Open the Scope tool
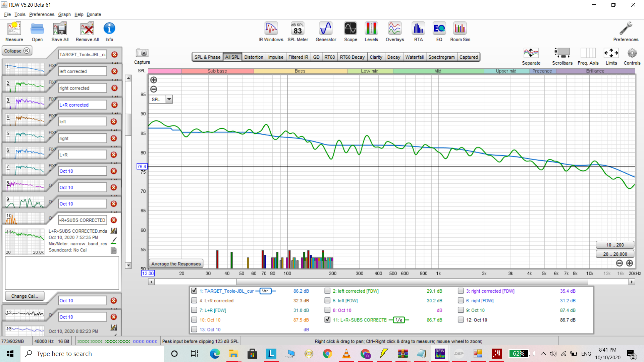This screenshot has width=644, height=362. pyautogui.click(x=351, y=32)
